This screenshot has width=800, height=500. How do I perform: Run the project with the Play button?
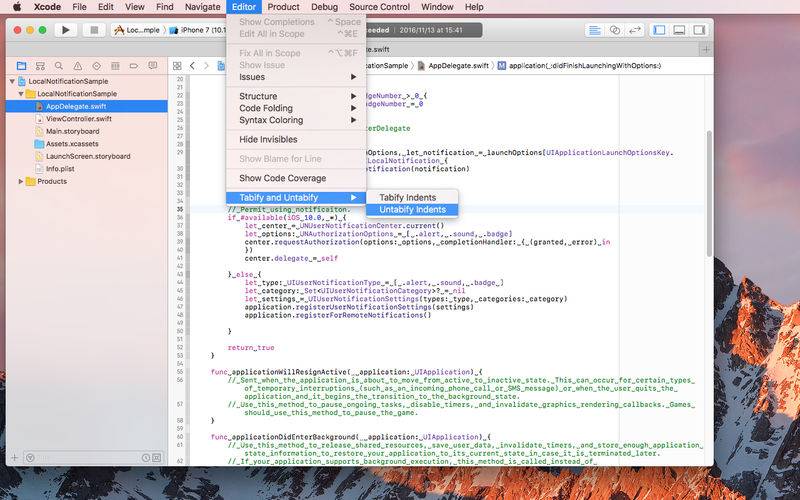pos(65,30)
